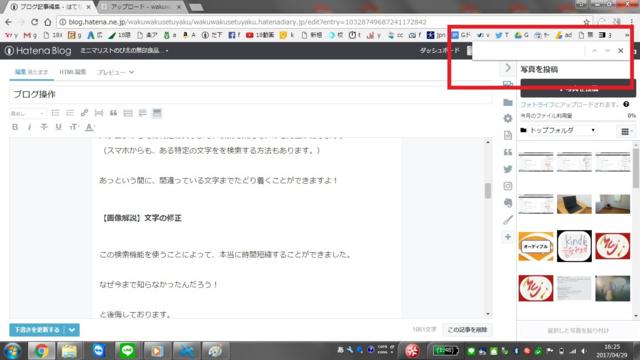The width and height of the screenshot is (640, 360).
Task: Open the heading style dropdown
Action: (27, 113)
